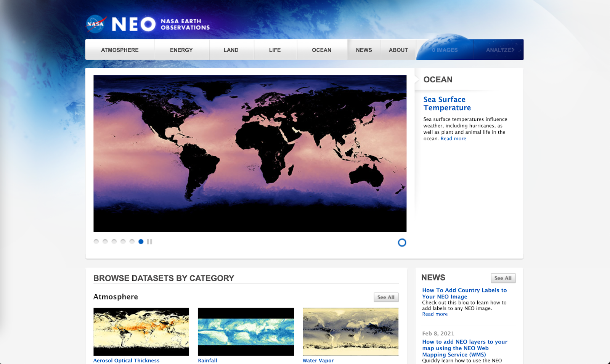The width and height of the screenshot is (610, 364).
Task: Go to the ABOUT tab
Action: (398, 50)
